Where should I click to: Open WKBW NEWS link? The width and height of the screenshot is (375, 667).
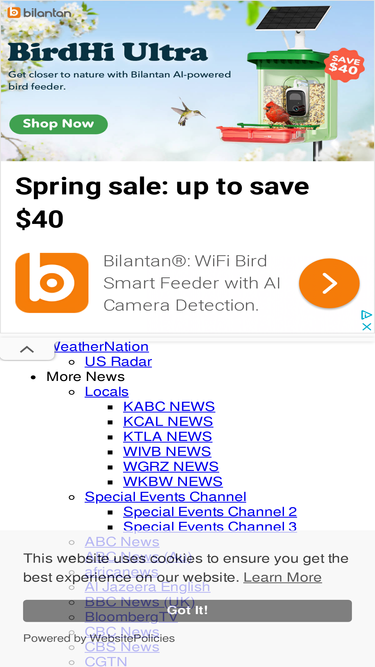(x=173, y=481)
